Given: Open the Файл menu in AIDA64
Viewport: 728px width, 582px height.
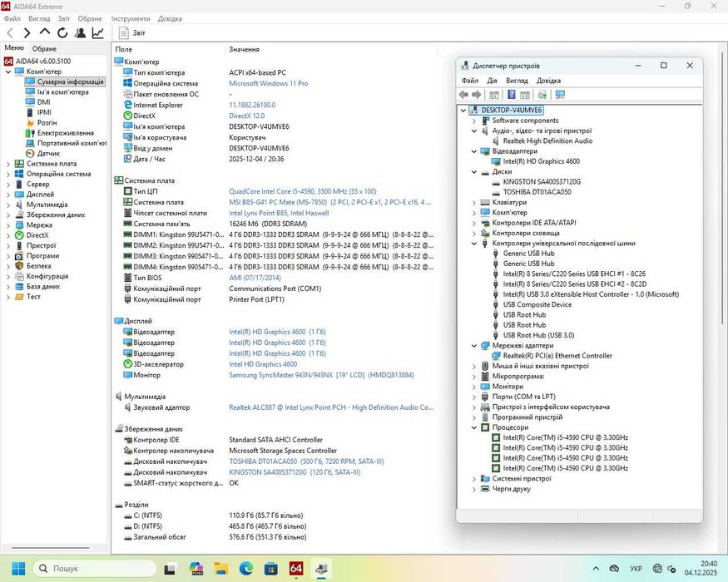Looking at the screenshot, I should point(12,18).
